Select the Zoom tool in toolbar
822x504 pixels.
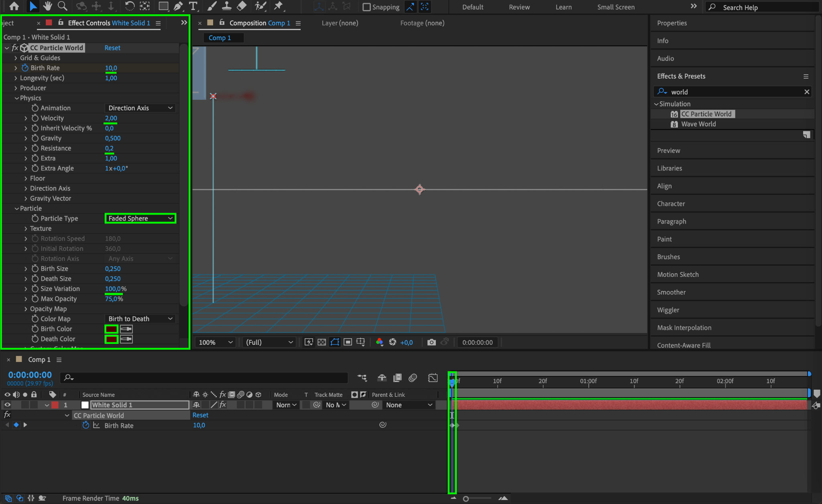[62, 6]
